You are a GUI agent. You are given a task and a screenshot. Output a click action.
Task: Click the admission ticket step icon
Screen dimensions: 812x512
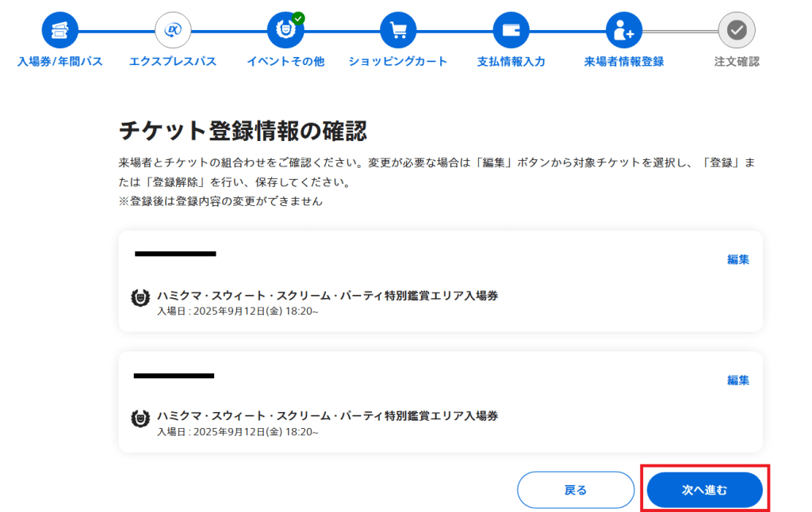pyautogui.click(x=60, y=31)
